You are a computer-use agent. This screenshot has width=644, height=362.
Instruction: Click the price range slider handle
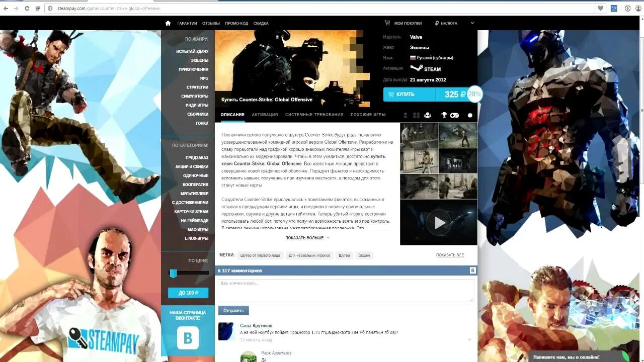(173, 273)
